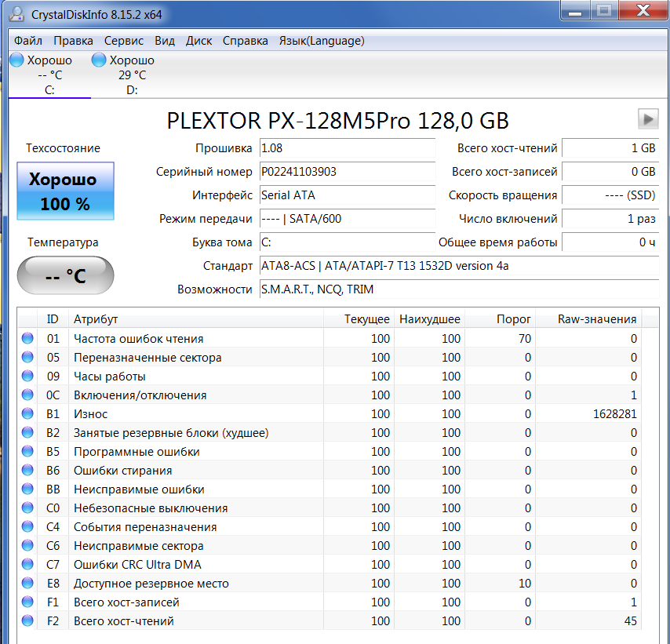This screenshot has width=670, height=644.
Task: Click status circle of attribute E8 row
Action: (x=27, y=583)
